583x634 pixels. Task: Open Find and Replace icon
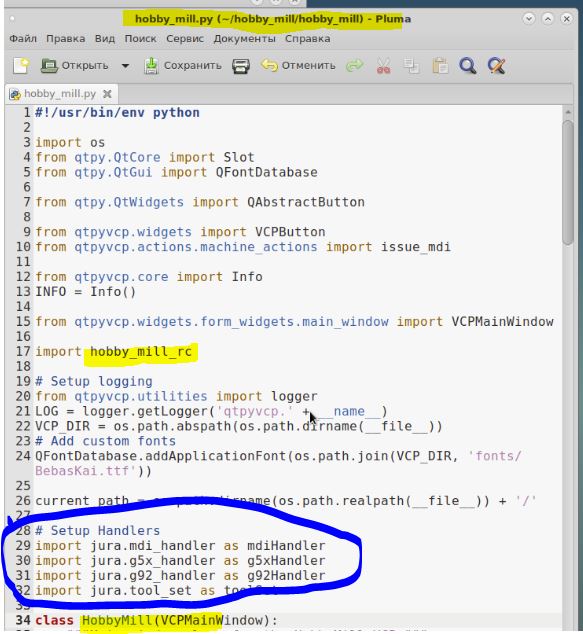tap(496, 66)
